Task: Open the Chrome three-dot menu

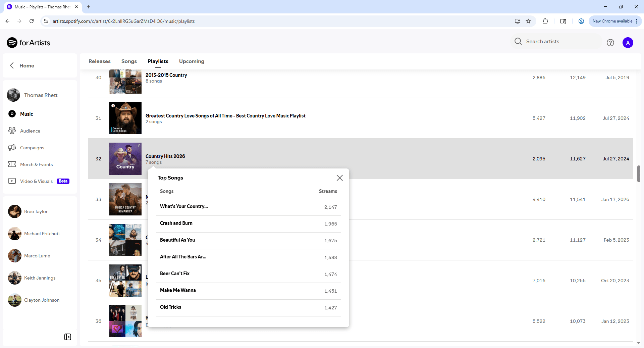Action: click(637, 21)
